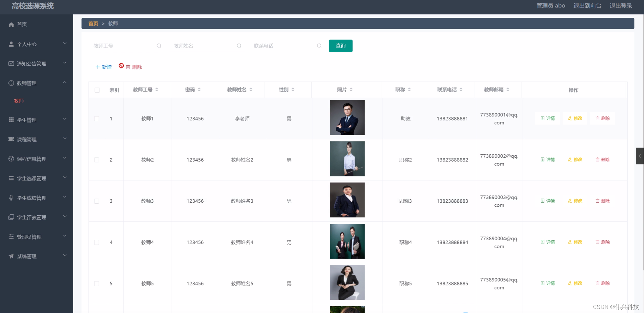Click the 学生成绩管理 microphone icon

pyautogui.click(x=10, y=198)
